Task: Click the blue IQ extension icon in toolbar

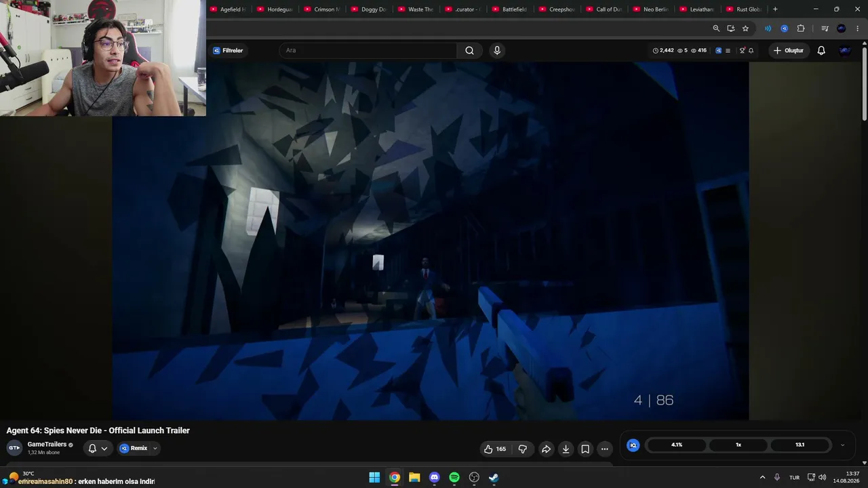Action: [x=784, y=28]
